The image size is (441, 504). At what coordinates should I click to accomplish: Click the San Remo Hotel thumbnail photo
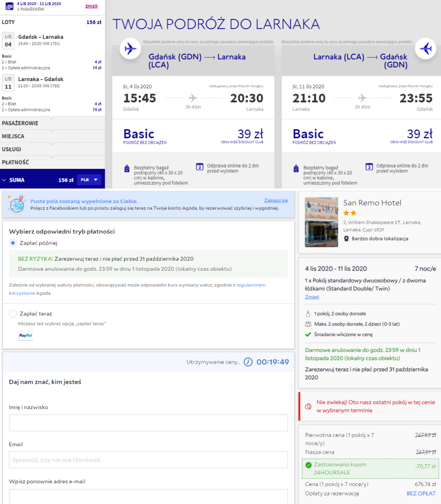click(x=321, y=222)
